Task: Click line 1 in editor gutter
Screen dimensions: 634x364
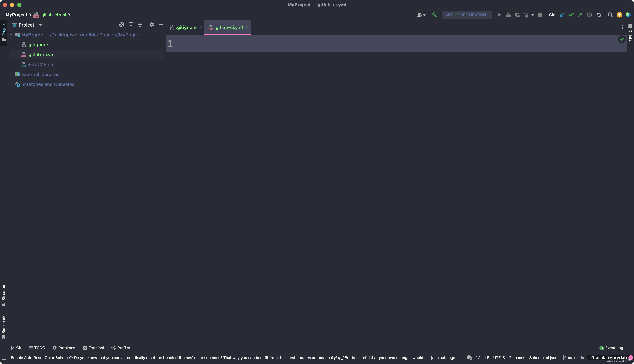Action: (x=170, y=43)
